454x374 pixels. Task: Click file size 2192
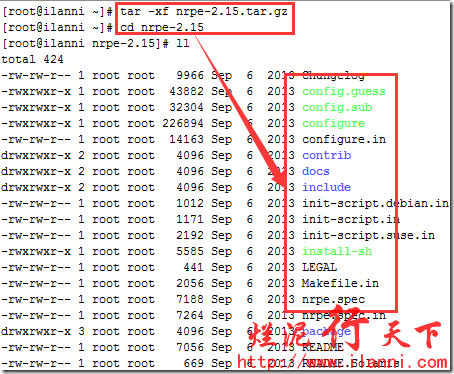[190, 235]
